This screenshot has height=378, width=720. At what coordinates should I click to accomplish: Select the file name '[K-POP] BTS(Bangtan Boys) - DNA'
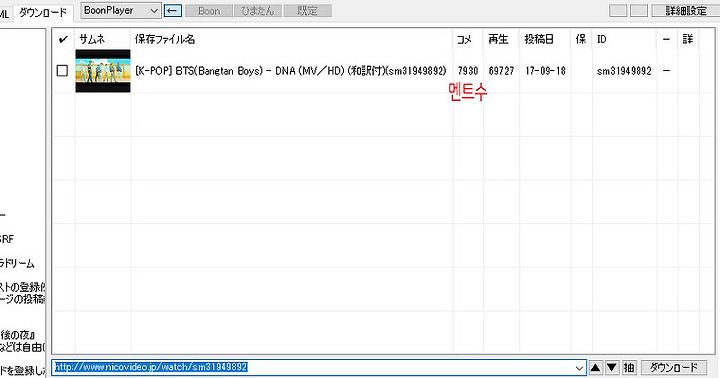pos(290,71)
